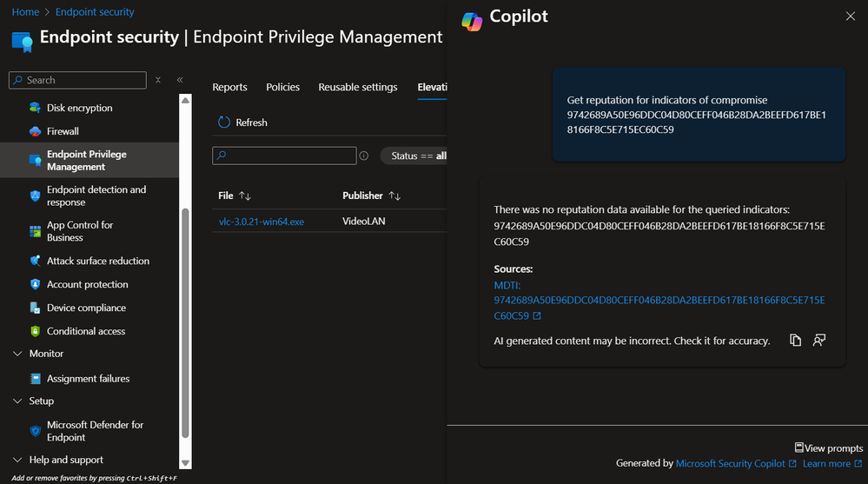Image resolution: width=868 pixels, height=484 pixels.
Task: Click the File column header
Action: point(226,196)
